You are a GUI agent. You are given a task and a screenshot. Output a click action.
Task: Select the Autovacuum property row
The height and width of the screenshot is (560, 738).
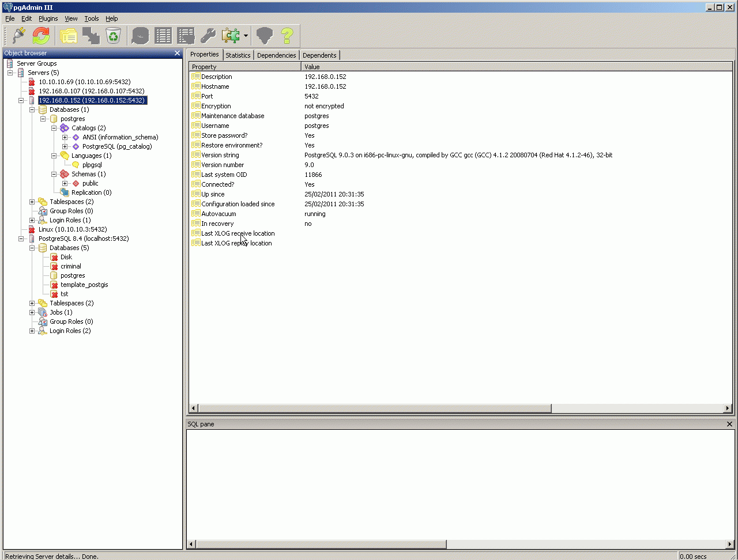461,214
